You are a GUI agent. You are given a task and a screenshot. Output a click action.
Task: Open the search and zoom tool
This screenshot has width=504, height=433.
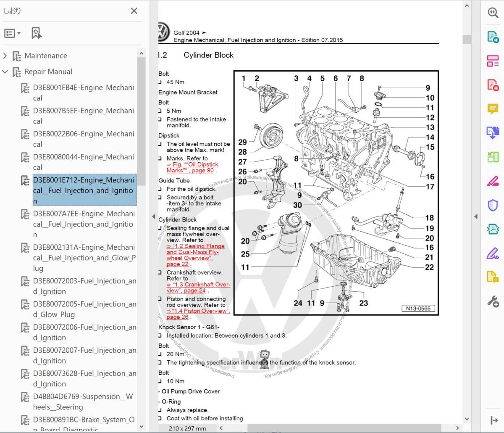point(493,13)
